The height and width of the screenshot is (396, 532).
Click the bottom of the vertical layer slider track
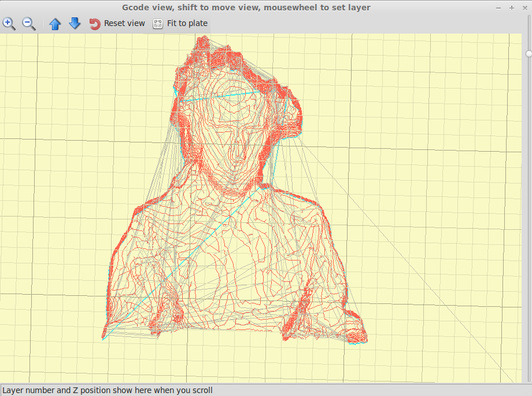pyautogui.click(x=529, y=377)
